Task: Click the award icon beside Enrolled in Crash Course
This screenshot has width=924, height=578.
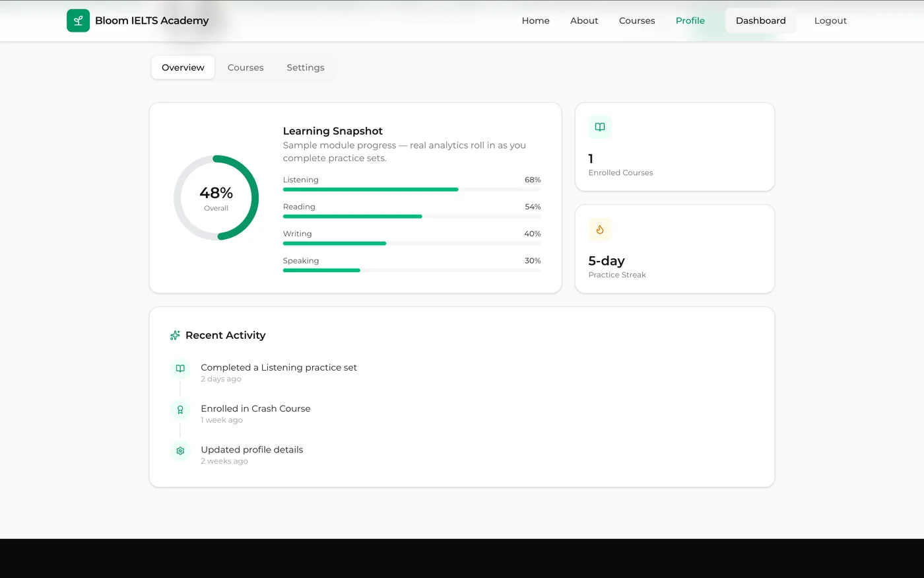Action: [180, 410]
